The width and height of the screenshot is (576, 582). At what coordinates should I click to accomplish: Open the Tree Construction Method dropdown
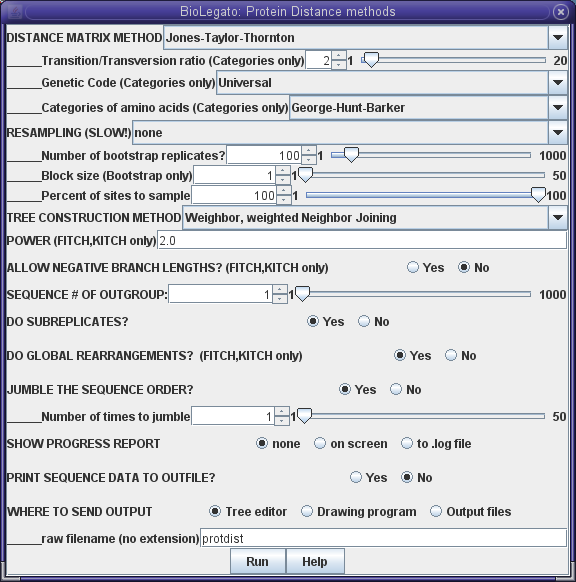pyautogui.click(x=557, y=218)
